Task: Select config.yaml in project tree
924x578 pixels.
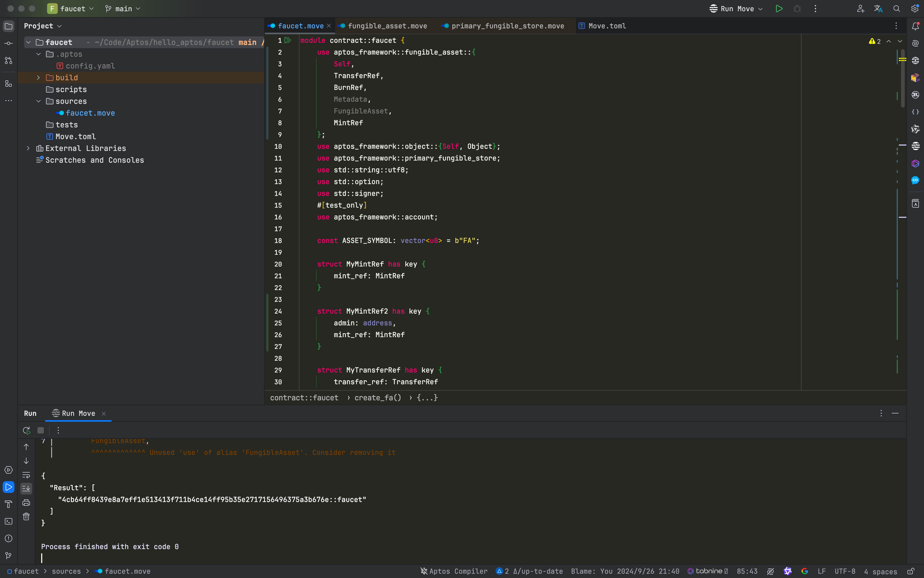Action: click(x=90, y=66)
